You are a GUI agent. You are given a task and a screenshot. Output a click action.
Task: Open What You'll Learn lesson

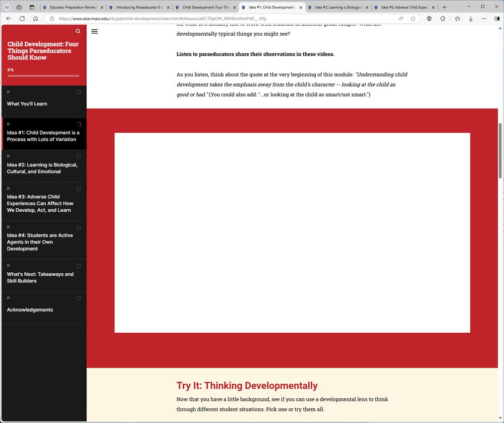[x=44, y=101]
